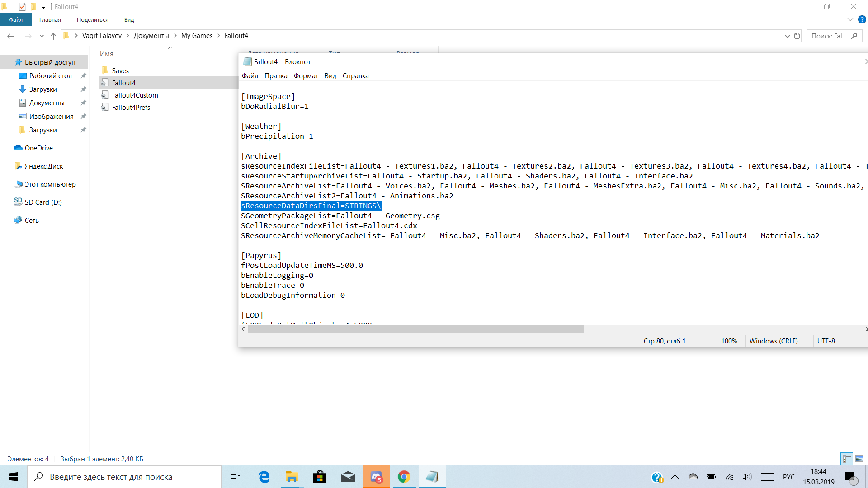Screen dimensions: 868x488
Task: Click Документы in the breadcrumb path
Action: [x=151, y=36]
